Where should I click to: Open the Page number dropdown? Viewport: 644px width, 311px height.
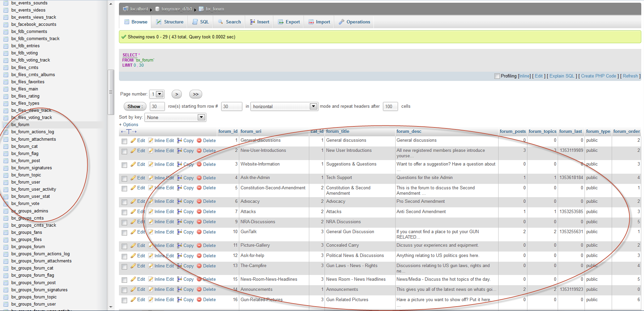coord(157,94)
